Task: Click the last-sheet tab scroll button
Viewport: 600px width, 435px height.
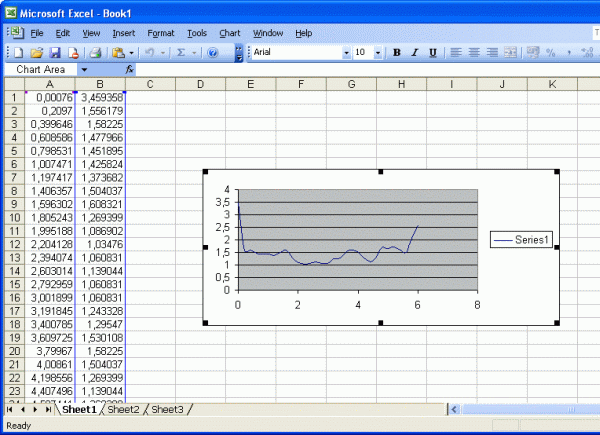Action: 48,409
